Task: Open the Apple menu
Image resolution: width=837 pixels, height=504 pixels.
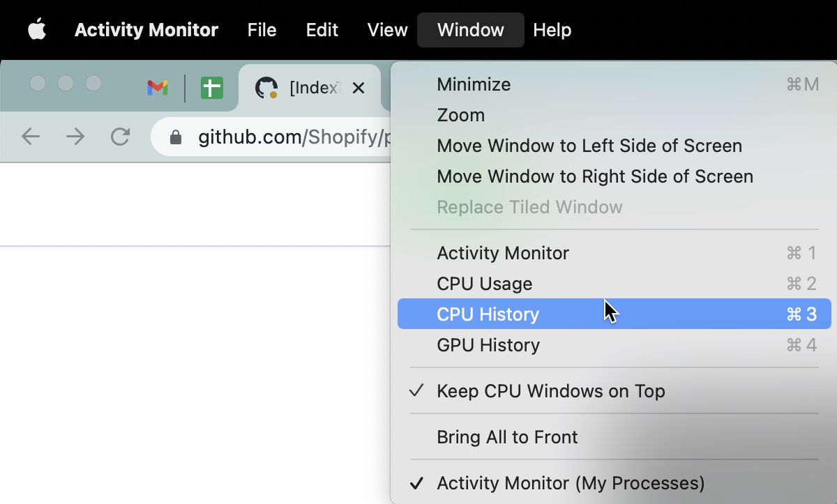Action: [37, 30]
